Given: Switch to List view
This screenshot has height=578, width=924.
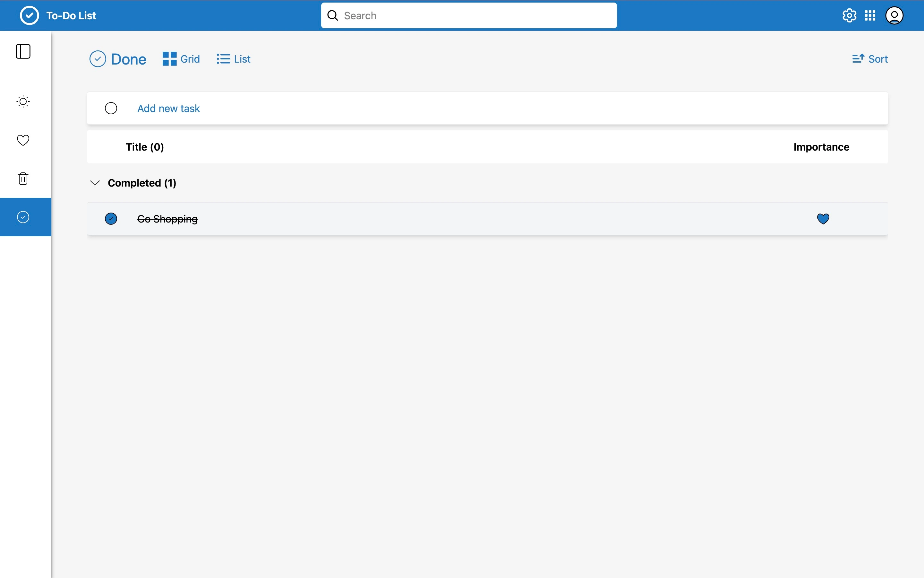Looking at the screenshot, I should coord(234,59).
